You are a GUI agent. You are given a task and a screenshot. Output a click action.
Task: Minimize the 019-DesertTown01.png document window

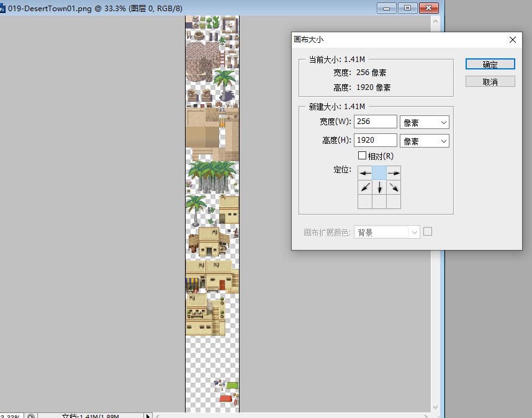(387, 8)
